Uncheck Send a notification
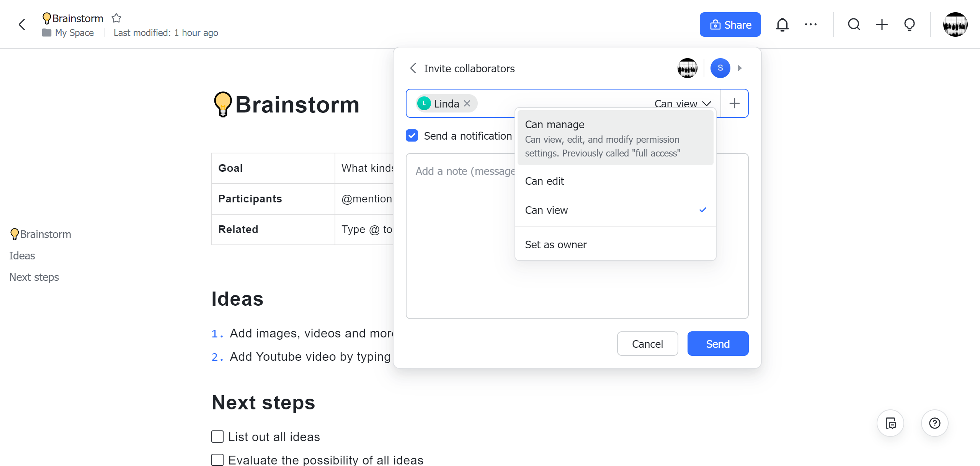The image size is (980, 466). pyautogui.click(x=412, y=135)
